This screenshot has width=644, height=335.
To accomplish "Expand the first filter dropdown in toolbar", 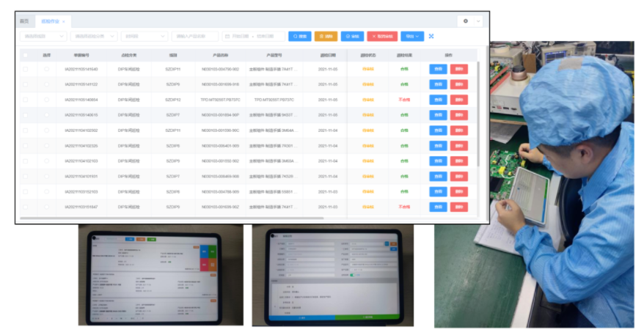I will pos(43,36).
